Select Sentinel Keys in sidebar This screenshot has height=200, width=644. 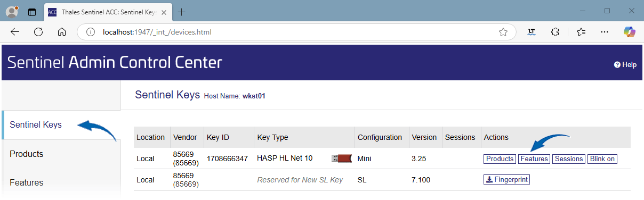(36, 125)
